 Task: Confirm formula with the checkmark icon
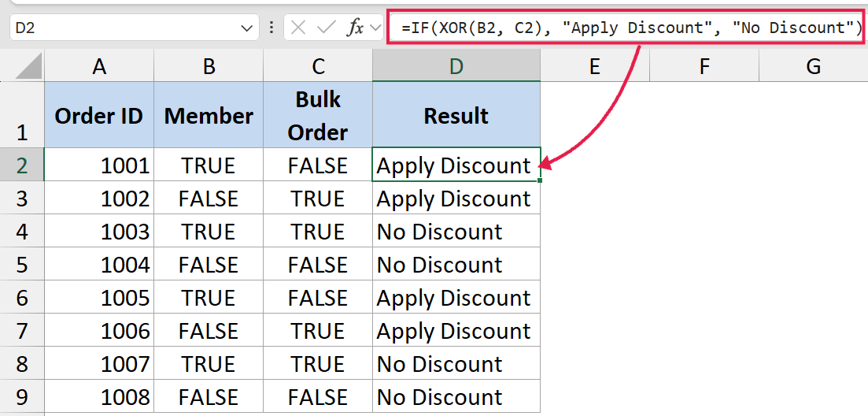[x=327, y=28]
